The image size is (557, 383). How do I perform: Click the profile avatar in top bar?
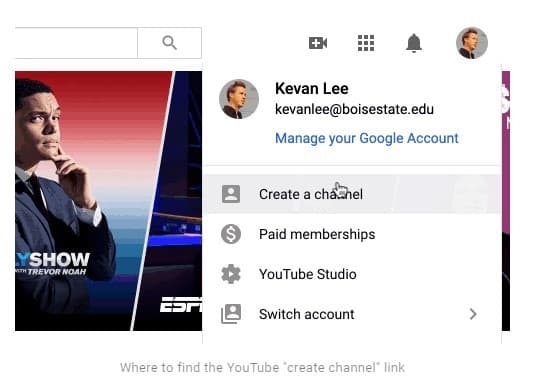472,43
